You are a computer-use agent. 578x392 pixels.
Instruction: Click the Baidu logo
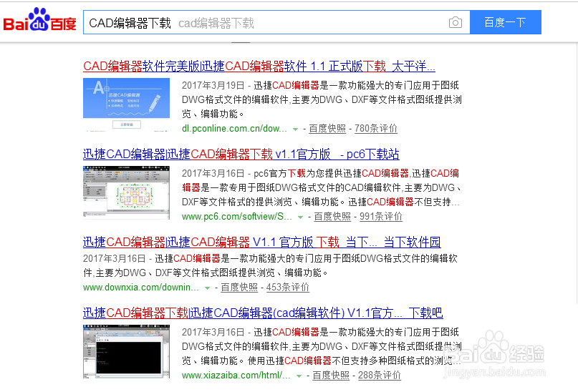[x=39, y=20]
